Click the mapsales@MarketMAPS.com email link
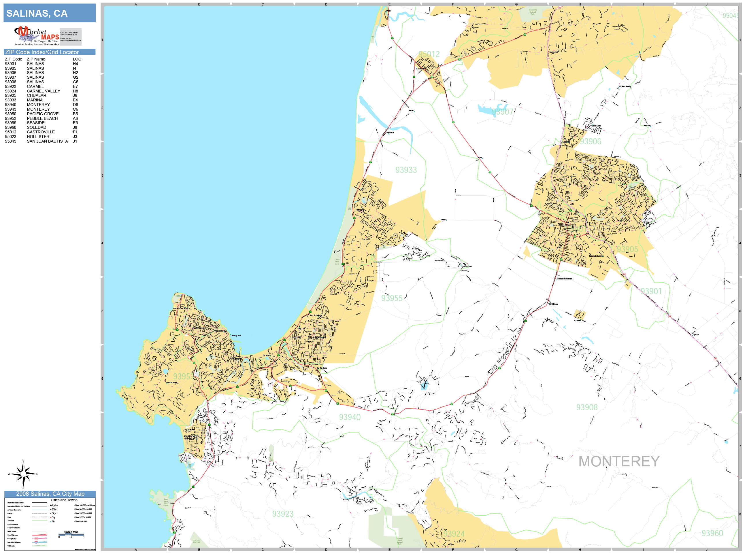 pyautogui.click(x=71, y=40)
